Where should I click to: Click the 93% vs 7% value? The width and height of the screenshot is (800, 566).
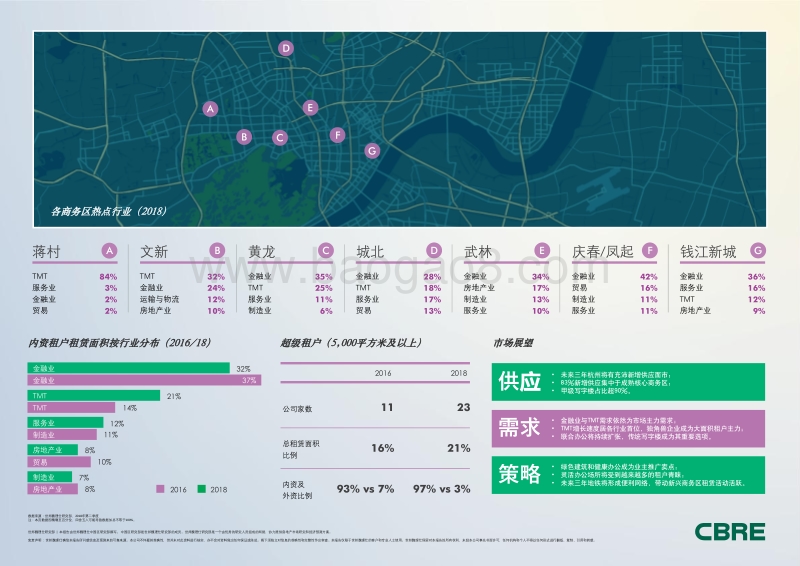[365, 489]
